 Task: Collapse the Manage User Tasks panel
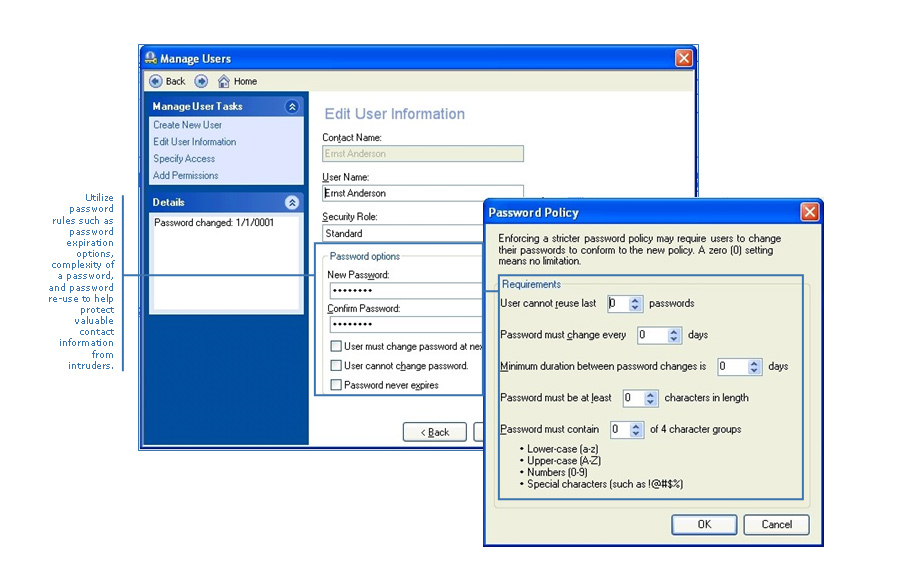292,107
